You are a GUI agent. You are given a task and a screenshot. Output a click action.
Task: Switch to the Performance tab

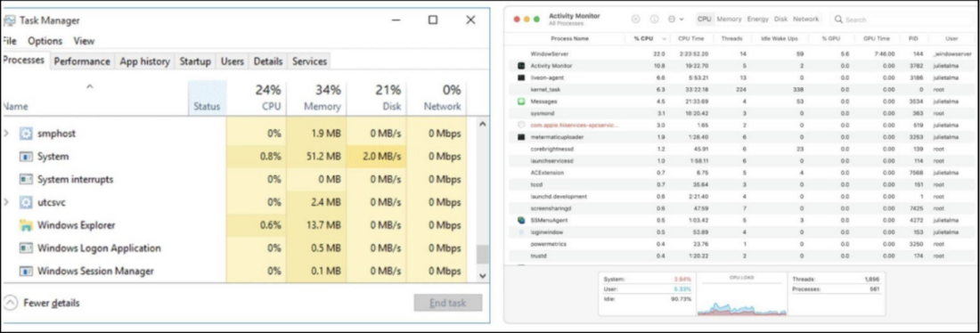pyautogui.click(x=82, y=61)
